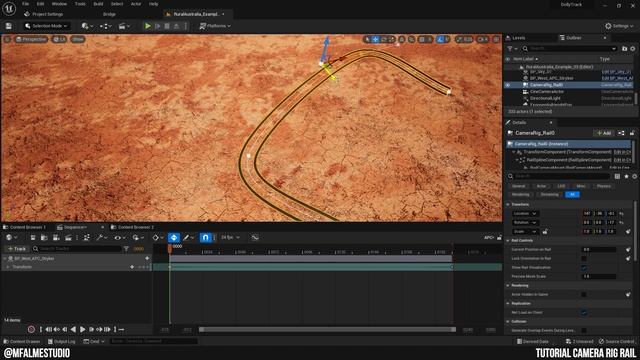Open the Build menu
Image resolution: width=640 pixels, height=360 pixels.
[x=98, y=4]
